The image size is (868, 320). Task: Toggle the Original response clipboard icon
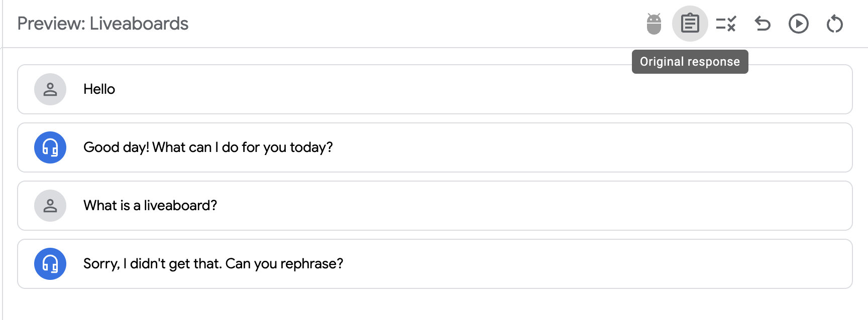pyautogui.click(x=690, y=24)
